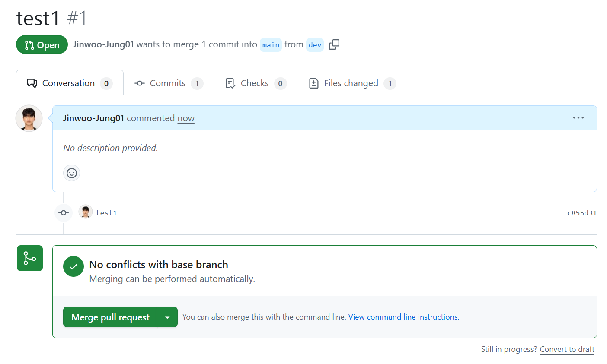Expand the merge method dropdown arrow
The image size is (607, 364).
(167, 317)
